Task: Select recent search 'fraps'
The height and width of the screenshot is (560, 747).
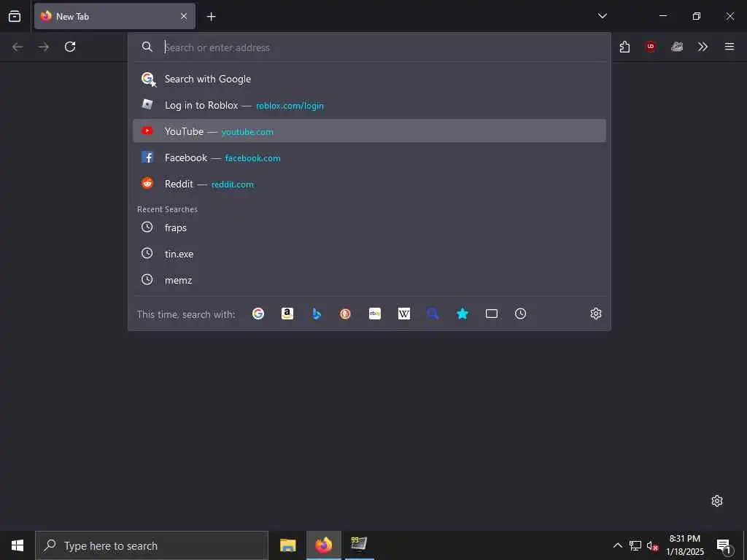Action: pyautogui.click(x=369, y=227)
